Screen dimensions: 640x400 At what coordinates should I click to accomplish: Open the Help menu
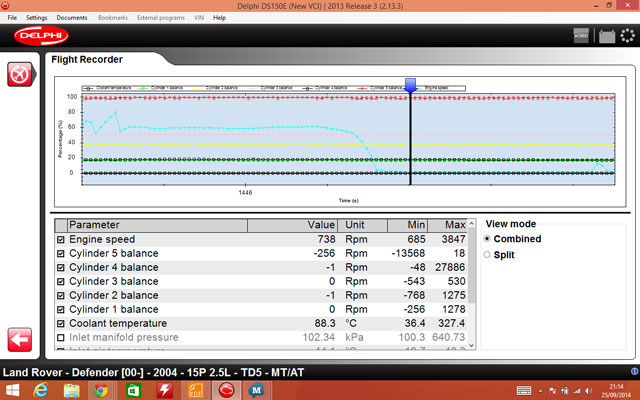click(219, 18)
